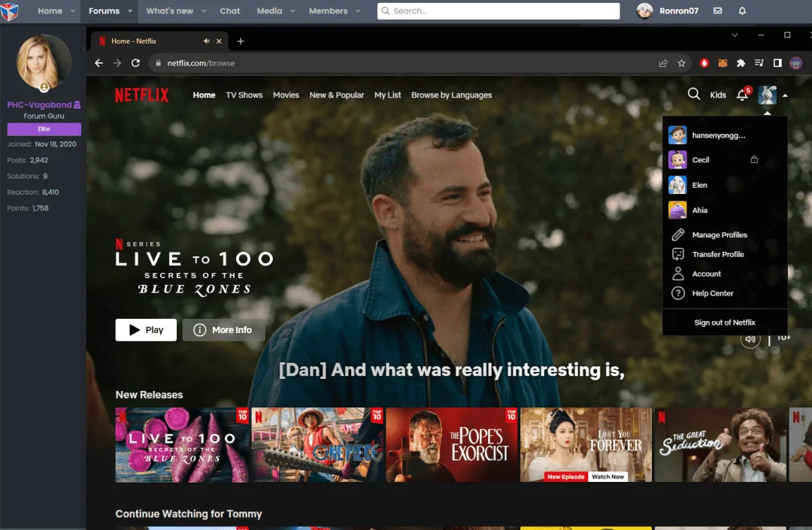This screenshot has width=812, height=530.
Task: Expand the forum Home menu arrow
Action: pyautogui.click(x=72, y=11)
